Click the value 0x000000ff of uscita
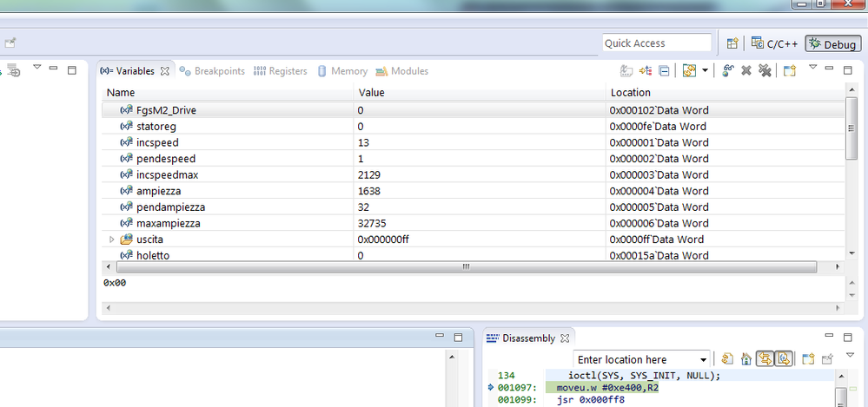Screen dimensions: 868x407 [x=383, y=240]
